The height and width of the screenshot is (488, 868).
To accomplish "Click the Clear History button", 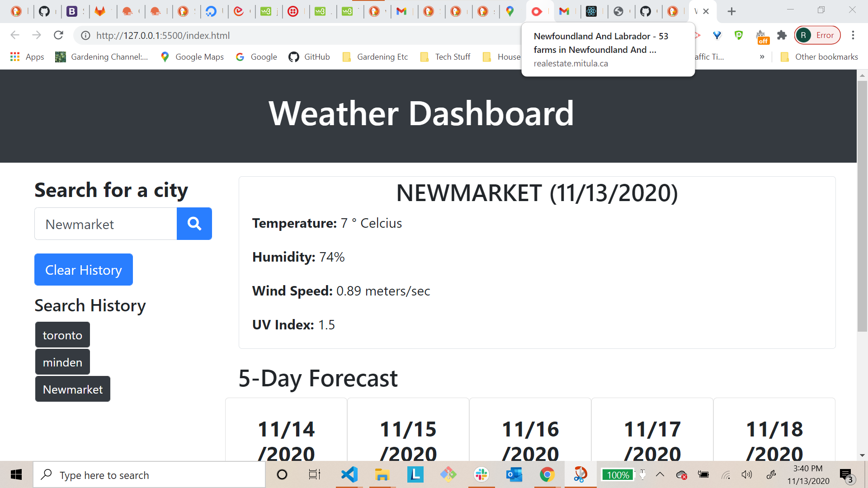I will [84, 270].
